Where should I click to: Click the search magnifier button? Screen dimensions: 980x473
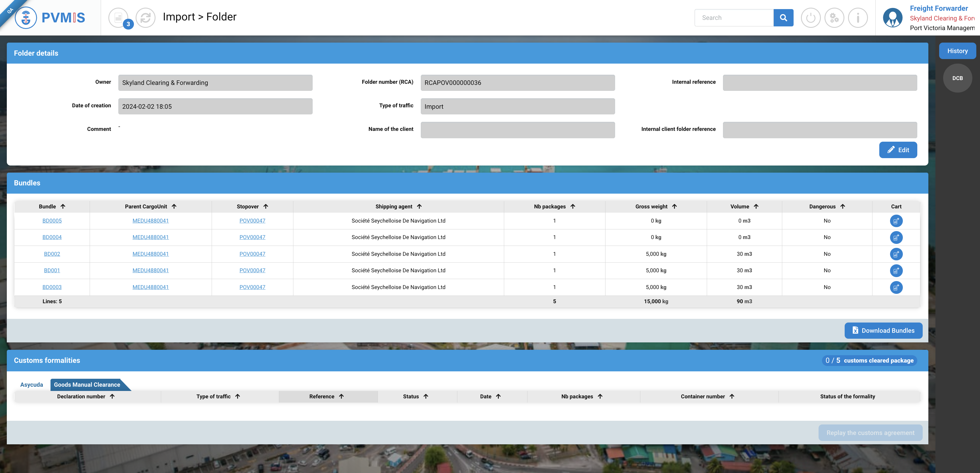783,18
